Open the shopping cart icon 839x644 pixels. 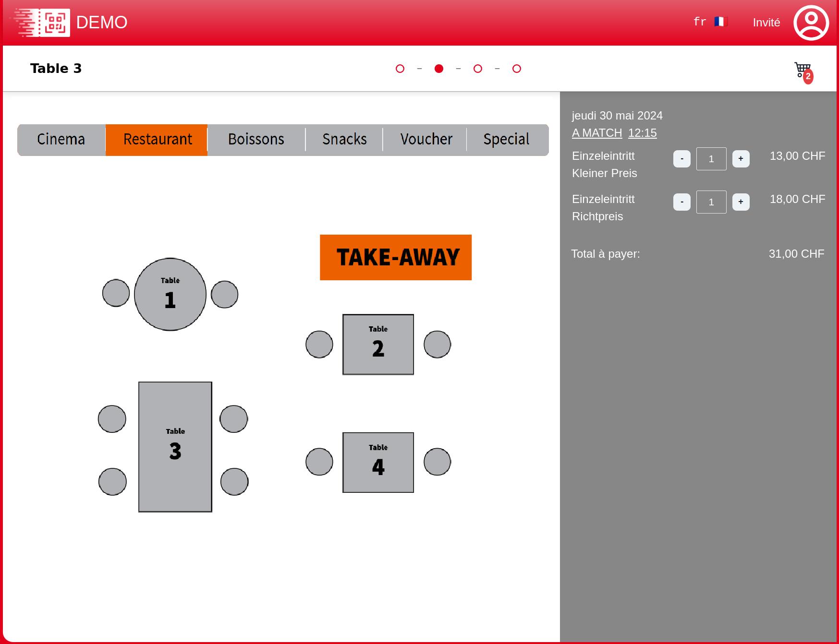[x=803, y=71]
